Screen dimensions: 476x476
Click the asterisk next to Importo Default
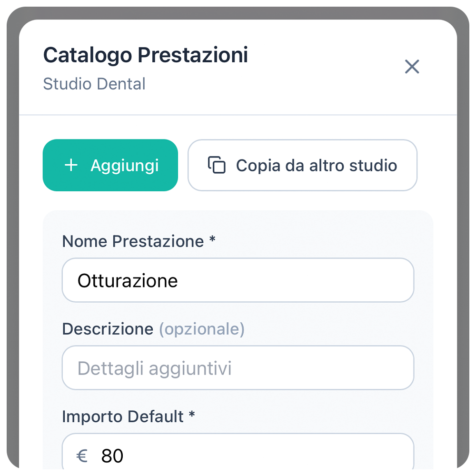192,416
